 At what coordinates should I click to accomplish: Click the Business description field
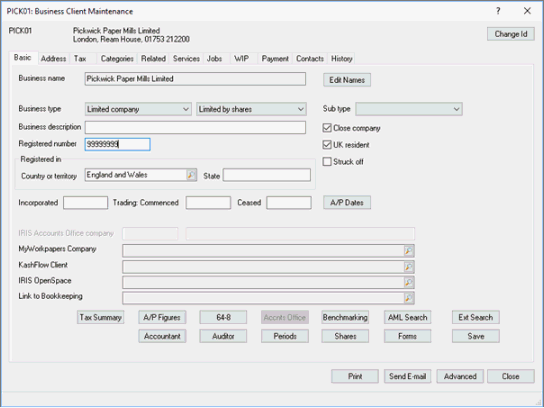[x=195, y=127]
